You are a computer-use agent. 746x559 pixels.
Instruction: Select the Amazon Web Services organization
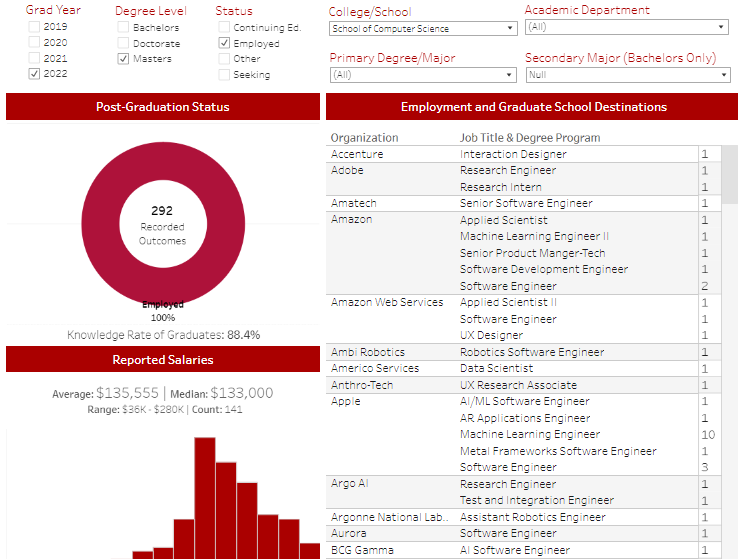pos(387,302)
